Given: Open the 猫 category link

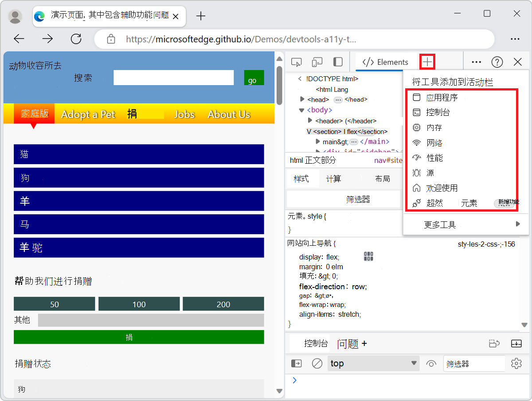Looking at the screenshot, I should pyautogui.click(x=139, y=154).
